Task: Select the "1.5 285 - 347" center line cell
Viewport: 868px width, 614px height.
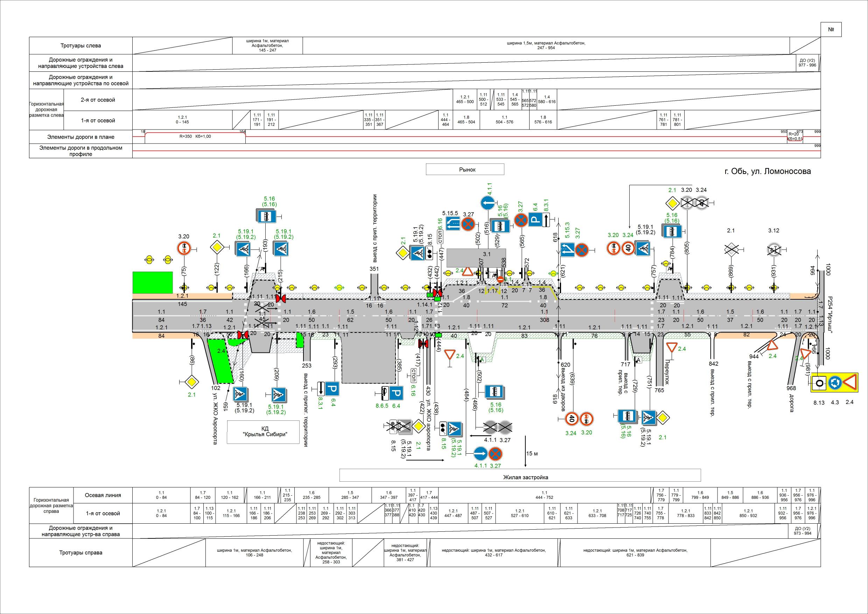Action: tap(350, 495)
